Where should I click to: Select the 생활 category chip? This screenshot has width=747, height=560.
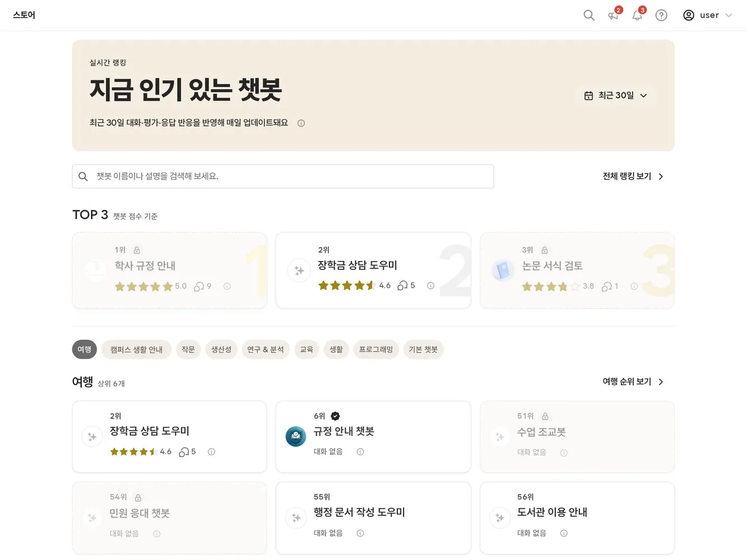[x=336, y=349]
